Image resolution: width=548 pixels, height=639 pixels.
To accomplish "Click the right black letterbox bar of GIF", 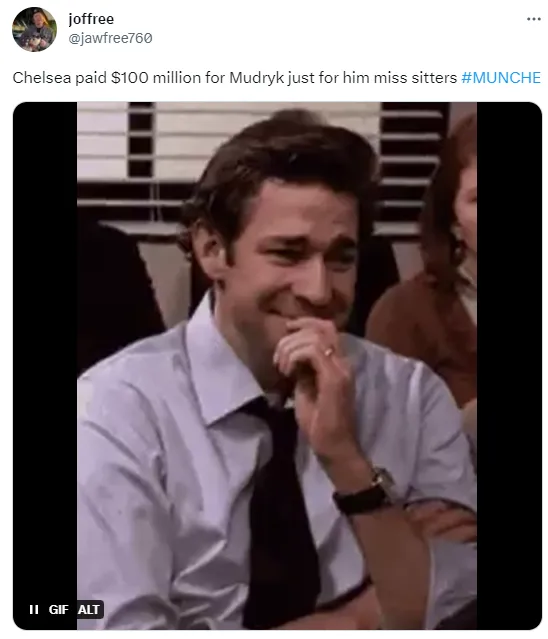I will 509,366.
